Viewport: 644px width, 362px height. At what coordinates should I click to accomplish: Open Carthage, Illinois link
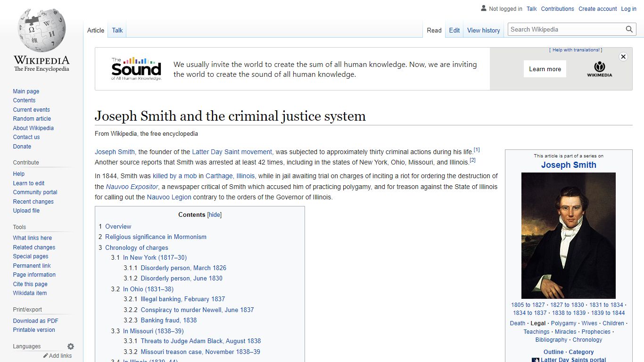point(230,176)
